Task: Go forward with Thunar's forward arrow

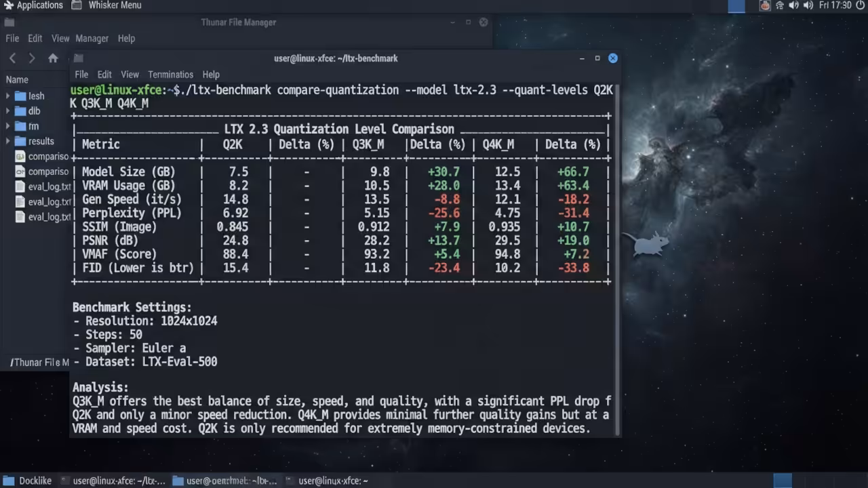Action: tap(31, 58)
